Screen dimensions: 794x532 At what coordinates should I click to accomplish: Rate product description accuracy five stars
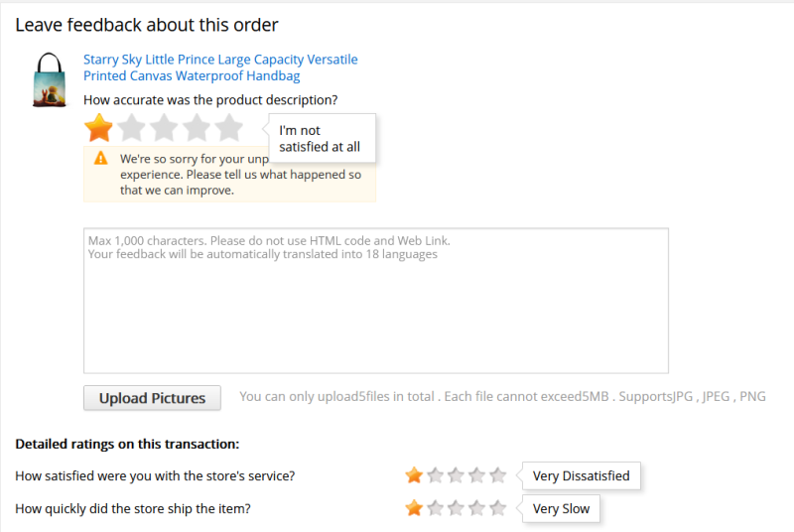(229, 128)
